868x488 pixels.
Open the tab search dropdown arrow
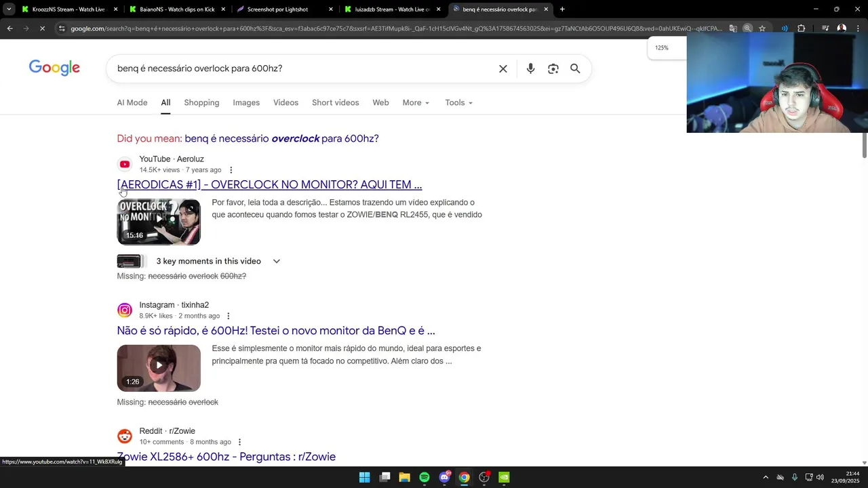click(9, 9)
